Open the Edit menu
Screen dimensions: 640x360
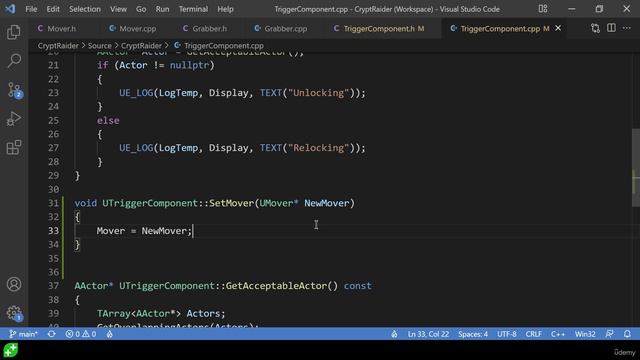(x=53, y=9)
